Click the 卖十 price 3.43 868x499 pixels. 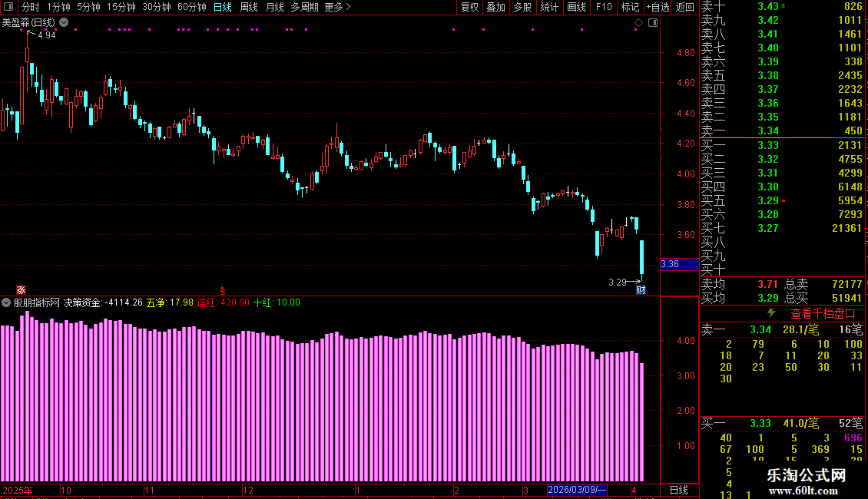coord(768,6)
